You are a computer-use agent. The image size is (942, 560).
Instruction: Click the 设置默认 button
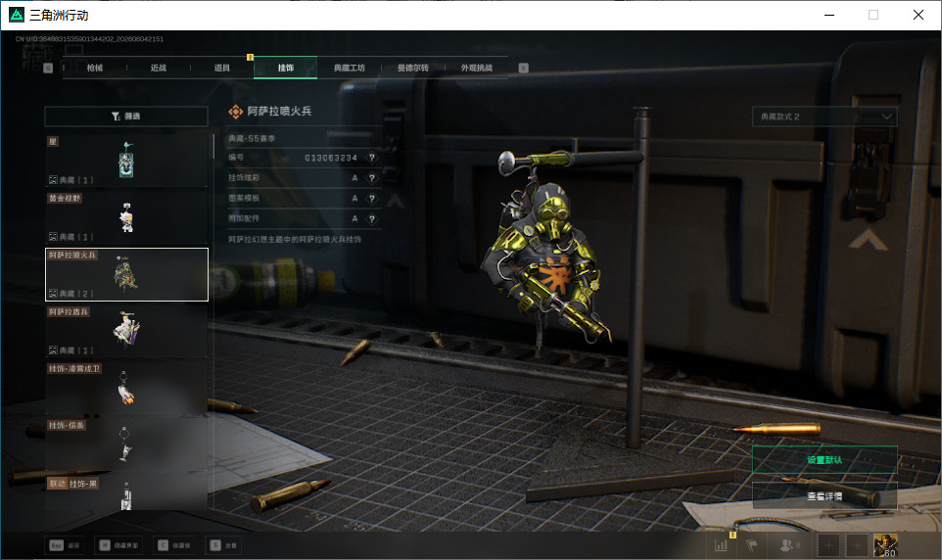(x=824, y=460)
